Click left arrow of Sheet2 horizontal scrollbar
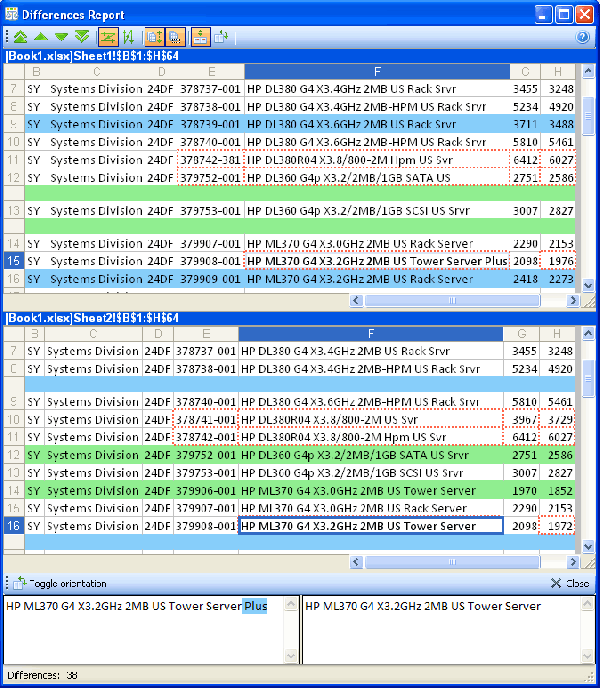The width and height of the screenshot is (600, 688). [x=356, y=562]
